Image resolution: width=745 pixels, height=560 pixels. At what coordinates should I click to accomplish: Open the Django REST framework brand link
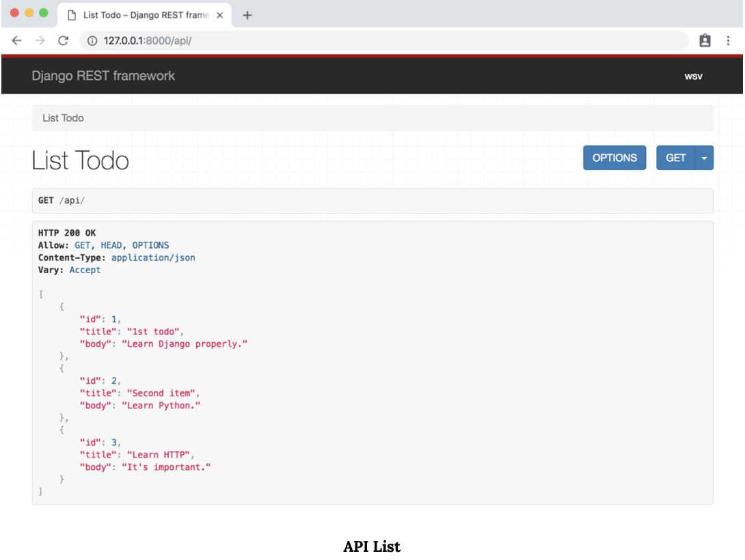click(x=103, y=76)
